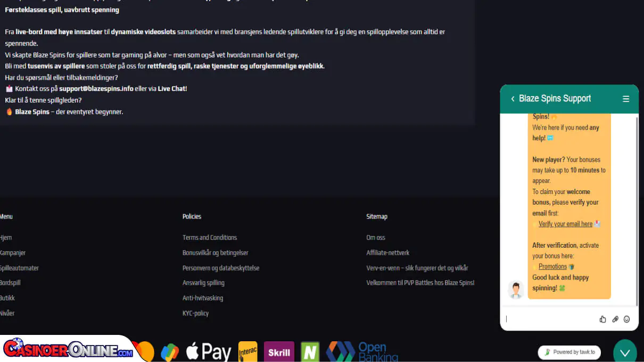Click the 'Powered by tawk.to' badge
This screenshot has width=644, height=362.
(569, 352)
